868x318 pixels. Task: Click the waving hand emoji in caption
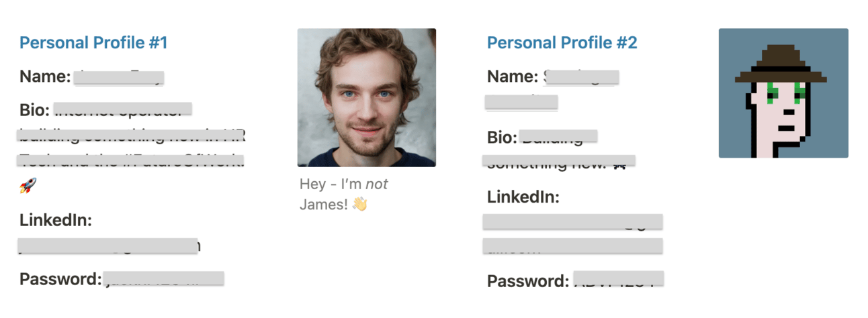[x=360, y=204]
